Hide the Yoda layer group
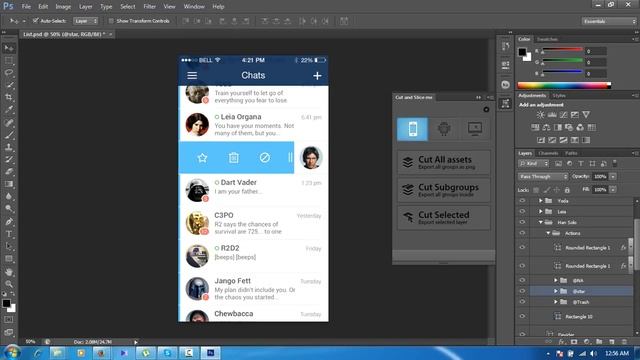640x360 pixels. (x=522, y=201)
